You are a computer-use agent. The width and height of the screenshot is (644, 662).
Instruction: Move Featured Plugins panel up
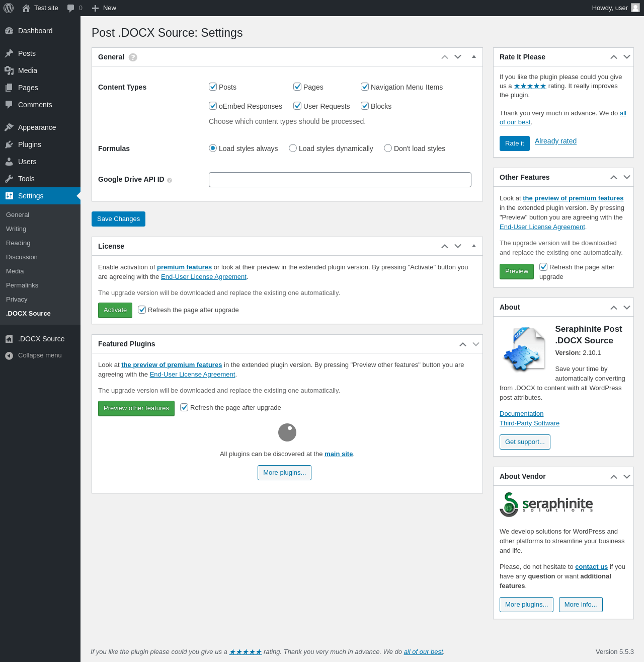(463, 344)
